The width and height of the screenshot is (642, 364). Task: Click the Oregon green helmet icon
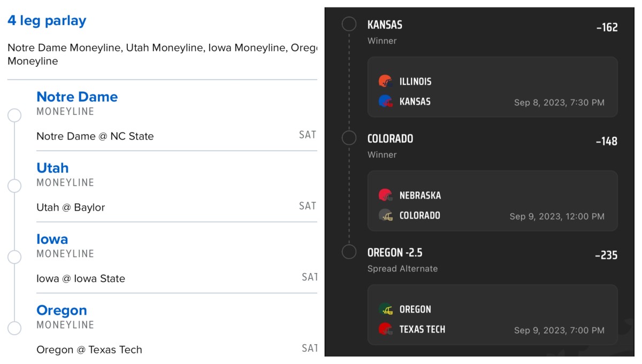[386, 309]
